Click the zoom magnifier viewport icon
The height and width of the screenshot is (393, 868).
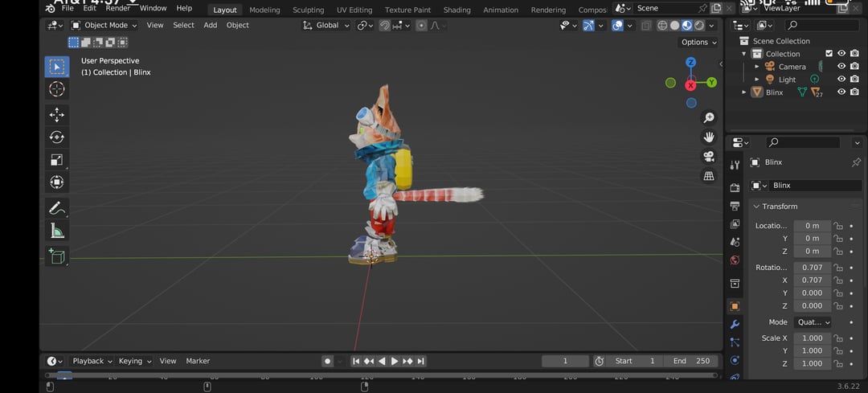pos(709,118)
